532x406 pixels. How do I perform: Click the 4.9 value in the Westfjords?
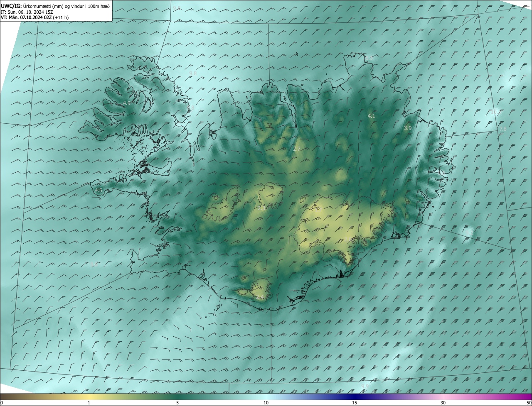click(x=126, y=103)
